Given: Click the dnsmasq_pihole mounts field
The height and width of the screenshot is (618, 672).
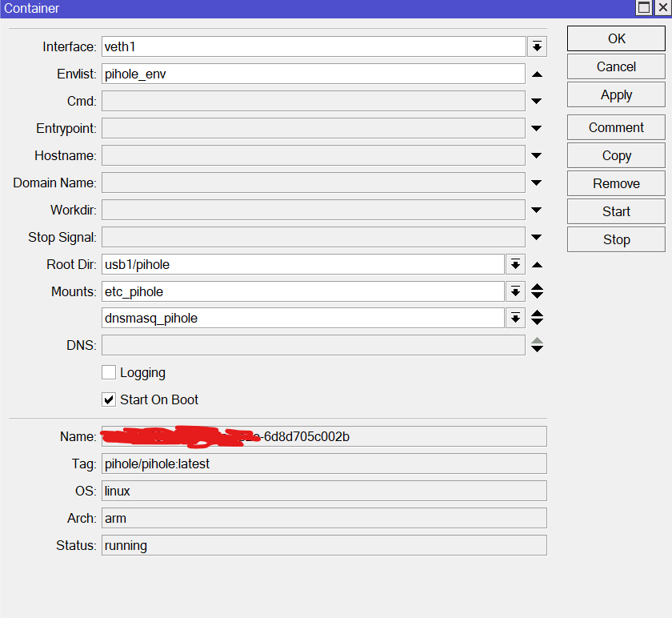Looking at the screenshot, I should [x=303, y=318].
